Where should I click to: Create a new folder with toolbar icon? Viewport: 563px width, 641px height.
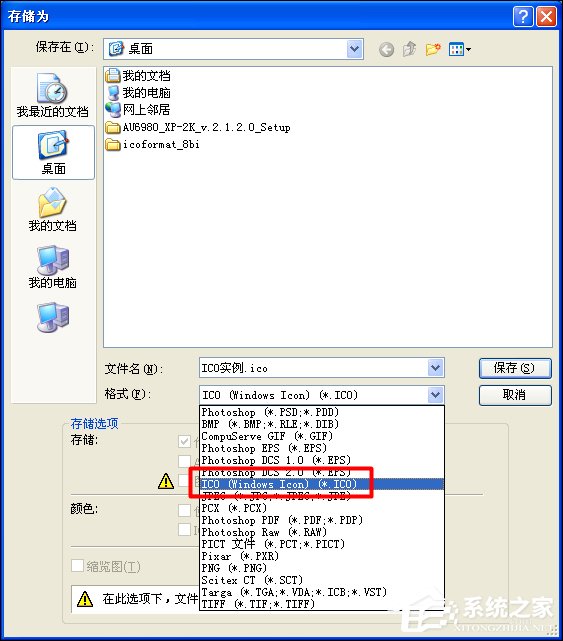[x=433, y=49]
